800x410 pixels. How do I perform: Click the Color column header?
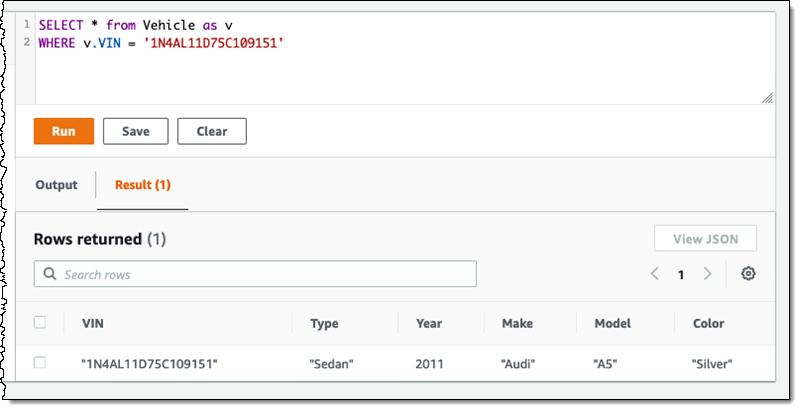point(708,323)
